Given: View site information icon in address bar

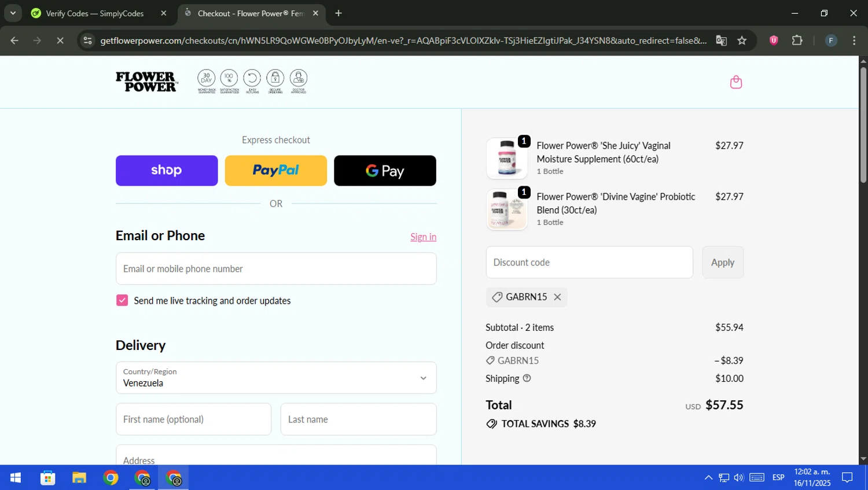Looking at the screenshot, I should pos(87,40).
